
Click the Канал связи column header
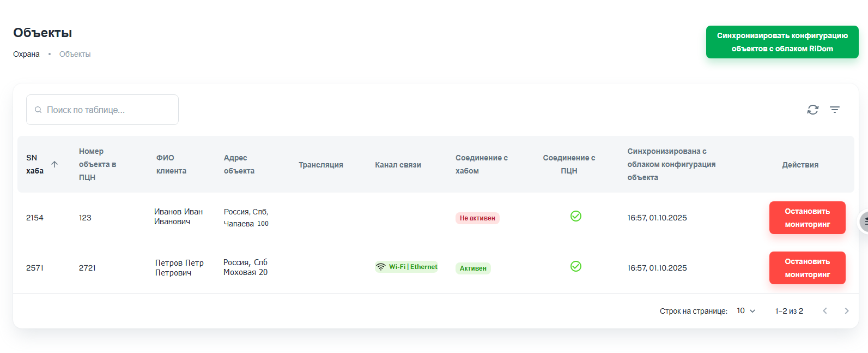[x=398, y=165]
